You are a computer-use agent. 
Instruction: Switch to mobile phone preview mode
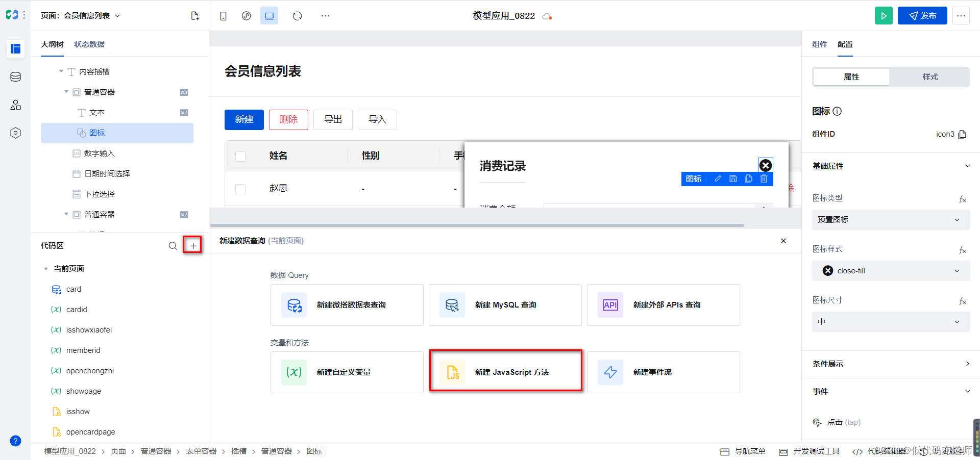tap(223, 16)
